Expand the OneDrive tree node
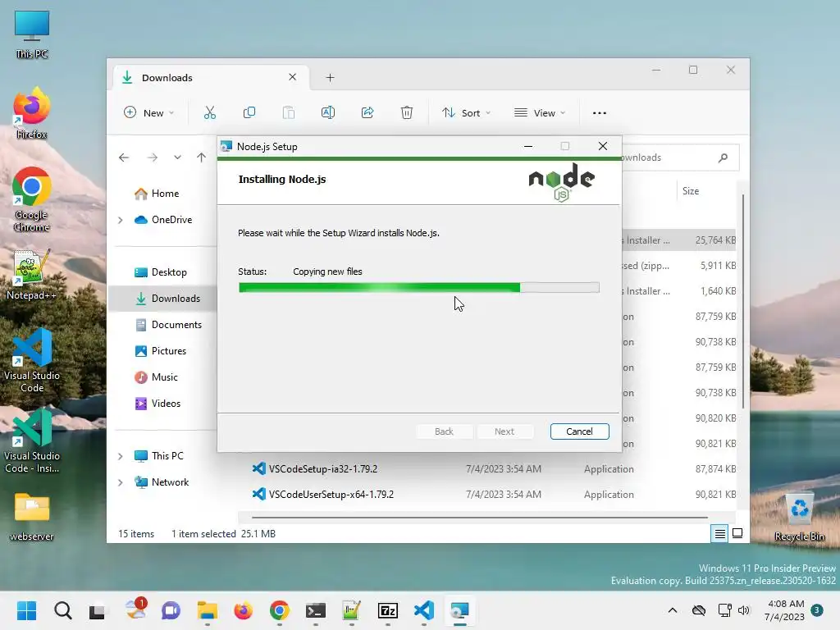 click(x=121, y=220)
